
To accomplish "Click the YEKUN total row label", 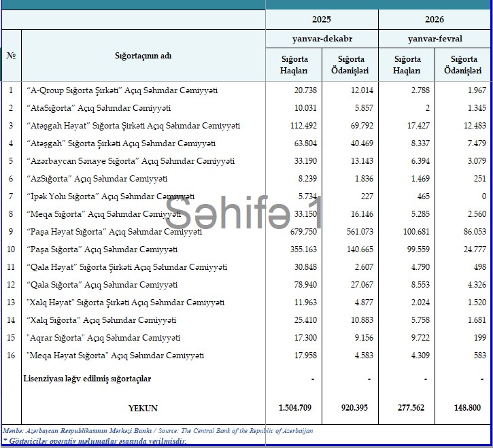I will [x=143, y=408].
